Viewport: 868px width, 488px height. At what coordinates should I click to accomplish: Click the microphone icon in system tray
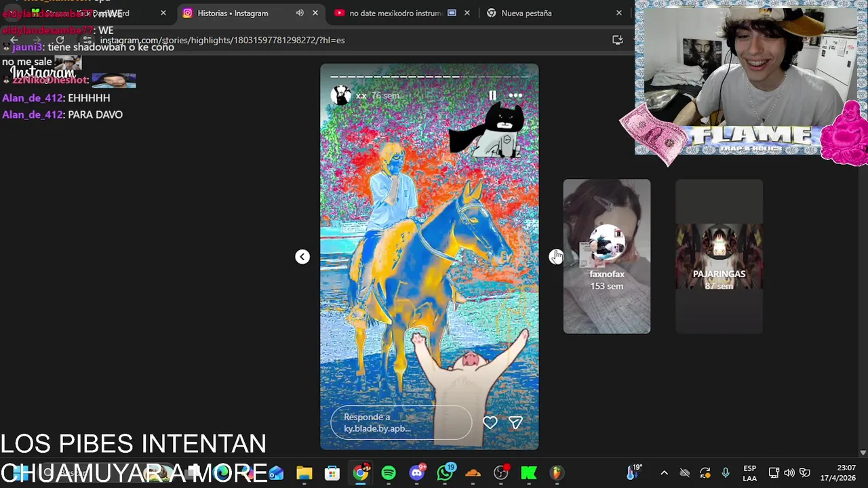(726, 473)
